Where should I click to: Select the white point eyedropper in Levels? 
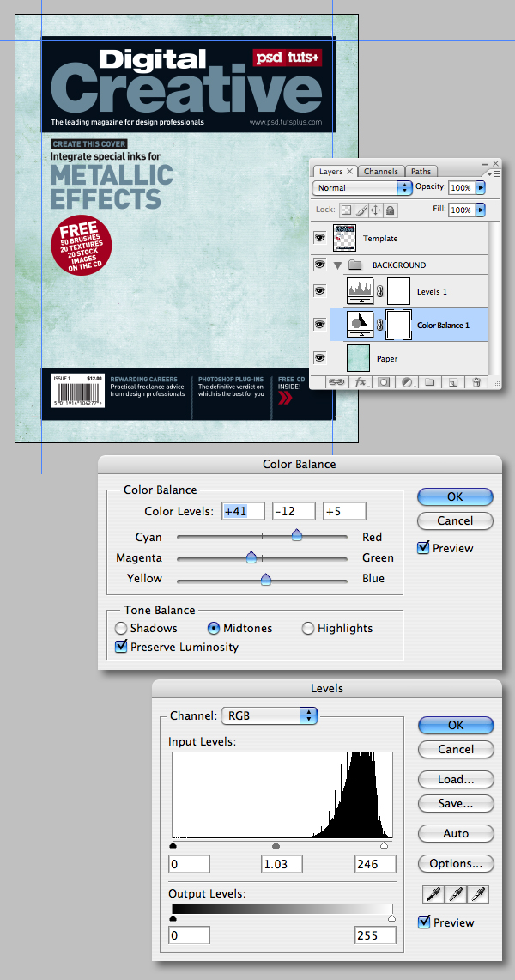tap(480, 894)
